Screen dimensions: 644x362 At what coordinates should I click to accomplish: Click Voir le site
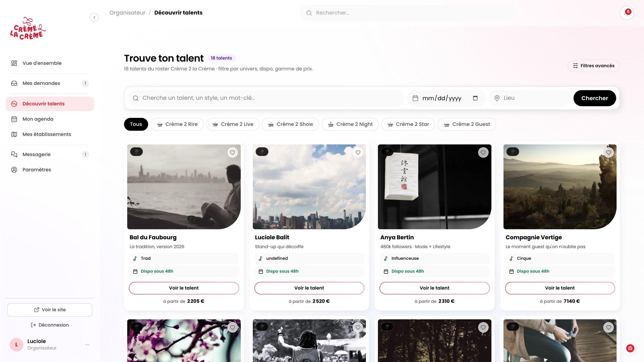50,310
